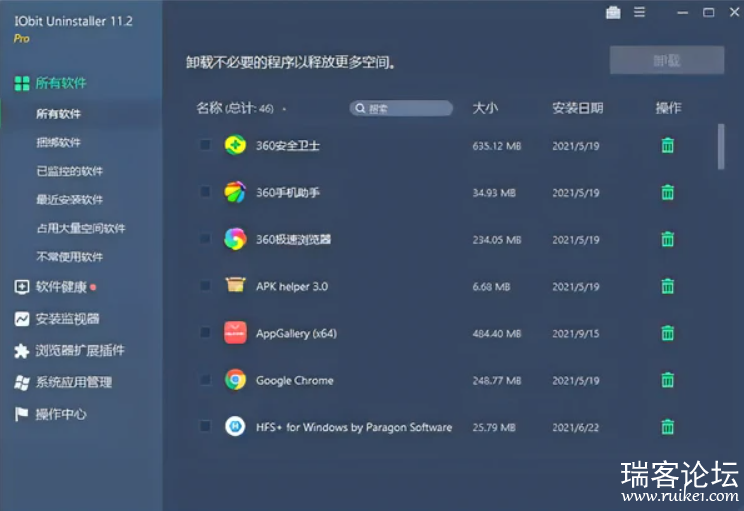The width and height of the screenshot is (744, 511).
Task: Open 不常使用软件 in sidebar
Action: pos(70,257)
